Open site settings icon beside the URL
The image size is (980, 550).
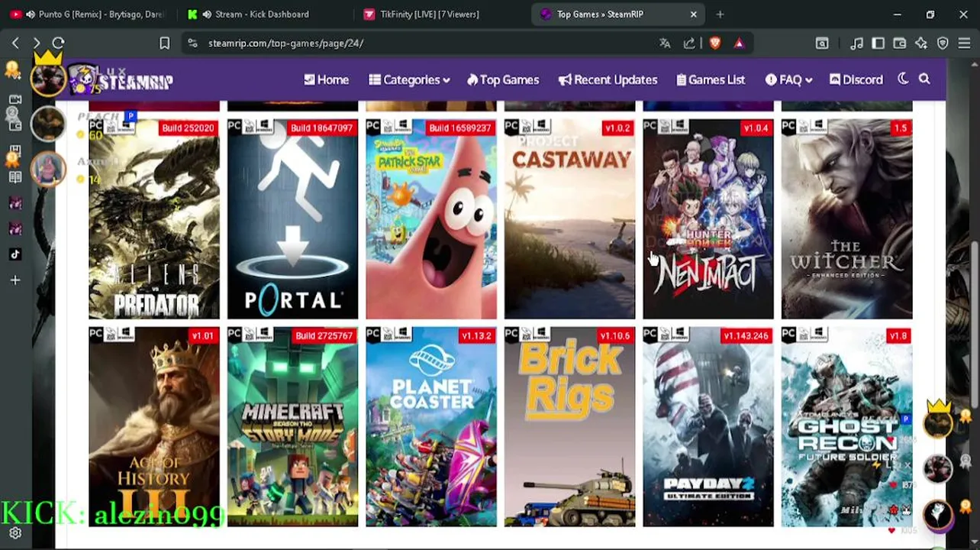(x=192, y=44)
